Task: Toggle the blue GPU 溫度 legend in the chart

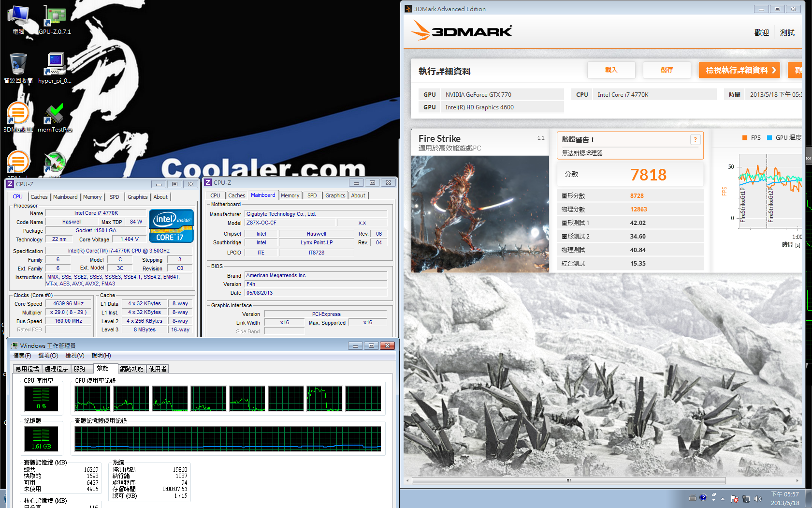Action: (784, 138)
